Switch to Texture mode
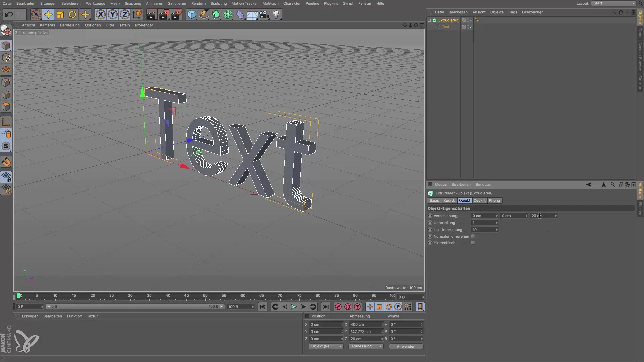 coord(6,58)
